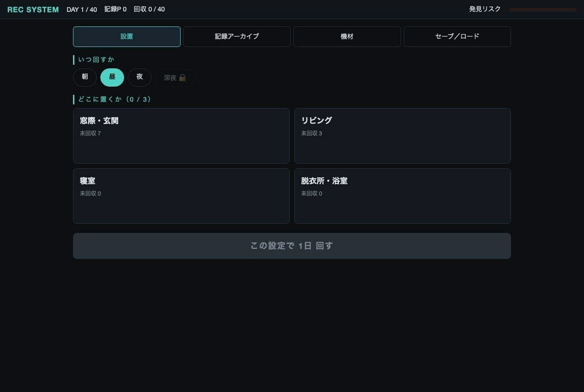Screen dimensions: 584x392
Task: Select the 窓際・玄関 location card
Action: [181, 136]
